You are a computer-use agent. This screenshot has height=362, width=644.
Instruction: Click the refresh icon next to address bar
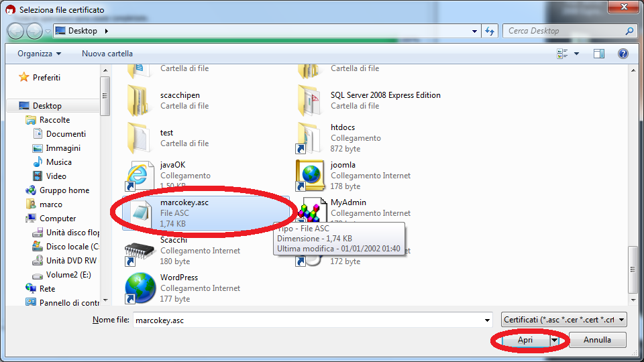click(490, 31)
